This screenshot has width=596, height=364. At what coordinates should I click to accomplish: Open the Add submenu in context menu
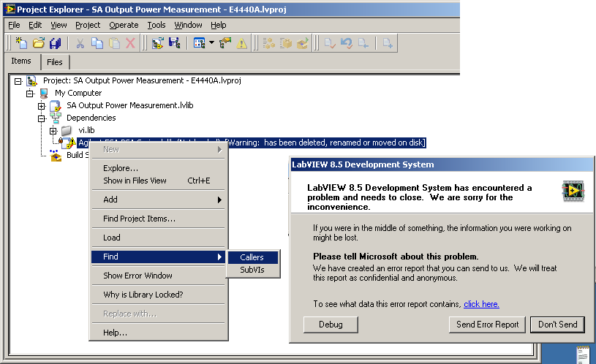[x=158, y=200]
